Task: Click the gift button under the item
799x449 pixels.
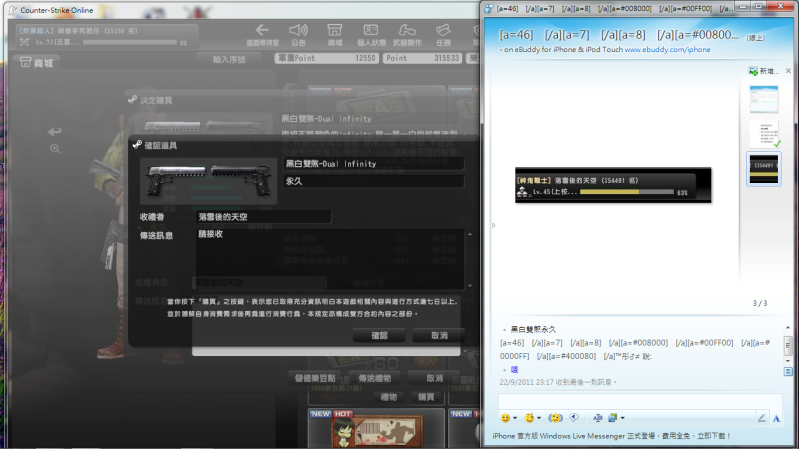Action: 388,397
